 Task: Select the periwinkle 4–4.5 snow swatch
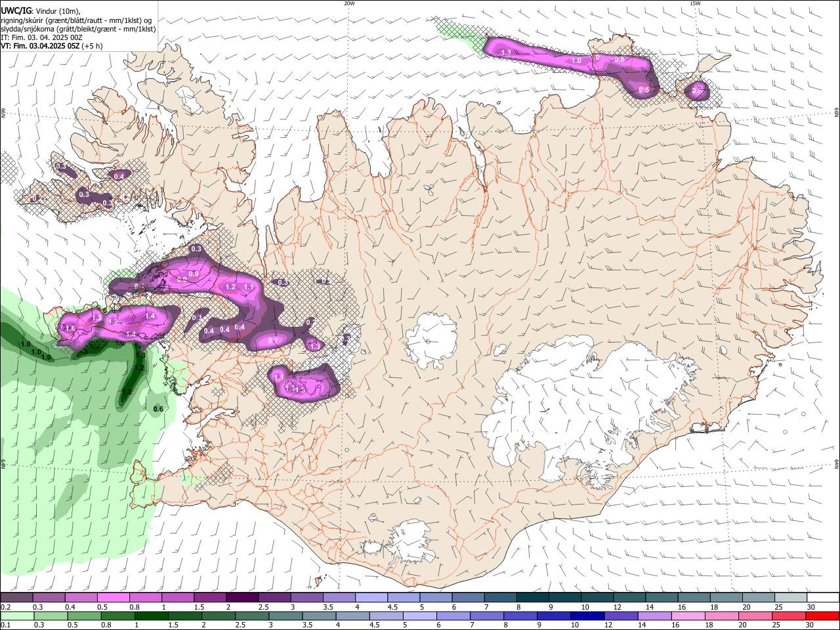pos(371,598)
